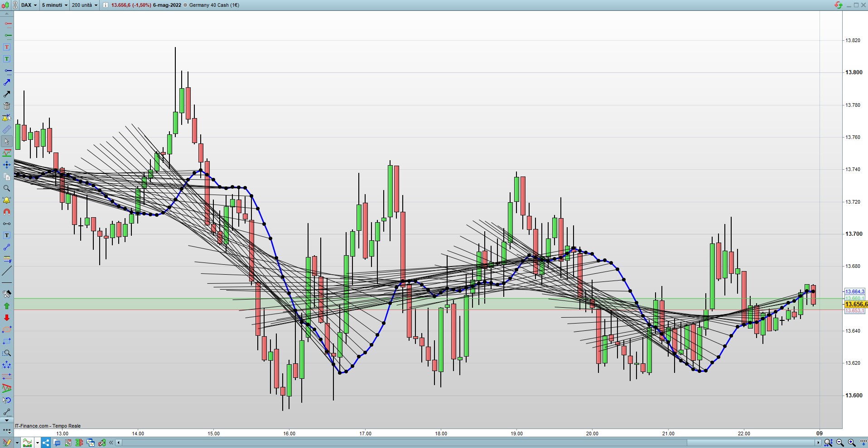Click the red down arrow sell icon
868x448 pixels.
tap(7, 318)
